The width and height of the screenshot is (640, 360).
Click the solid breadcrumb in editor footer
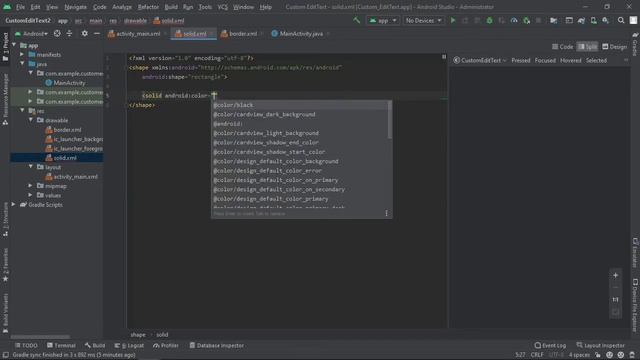[162, 335]
